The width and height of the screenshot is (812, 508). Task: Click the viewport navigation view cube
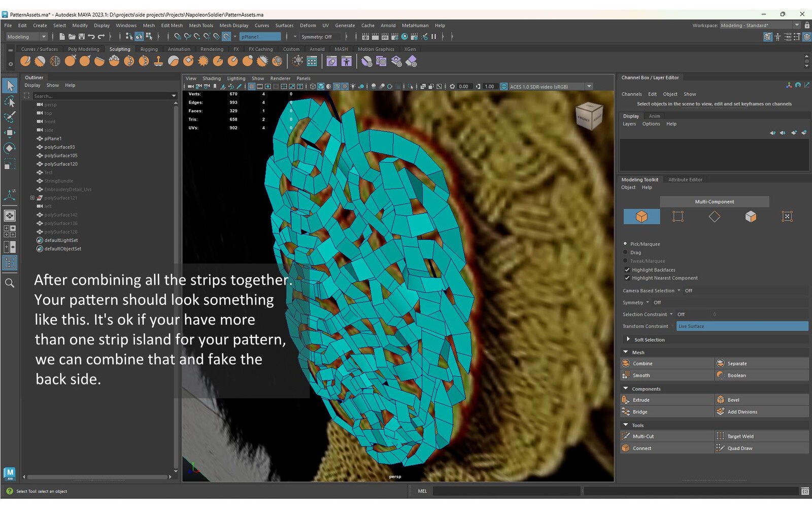[x=589, y=116]
